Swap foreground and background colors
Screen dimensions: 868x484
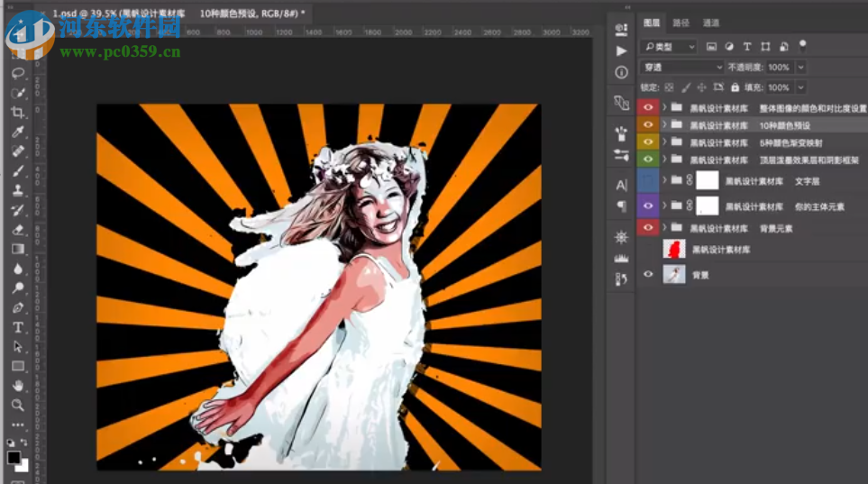(23, 443)
